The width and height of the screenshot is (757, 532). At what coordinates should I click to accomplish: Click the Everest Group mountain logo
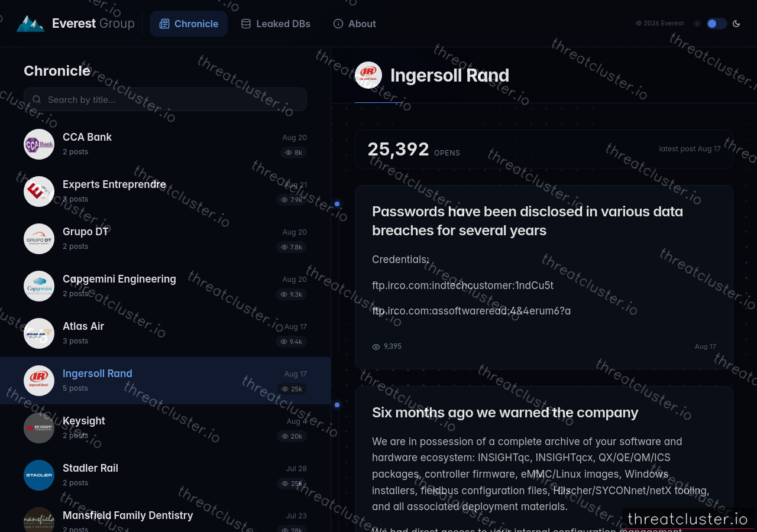click(31, 24)
